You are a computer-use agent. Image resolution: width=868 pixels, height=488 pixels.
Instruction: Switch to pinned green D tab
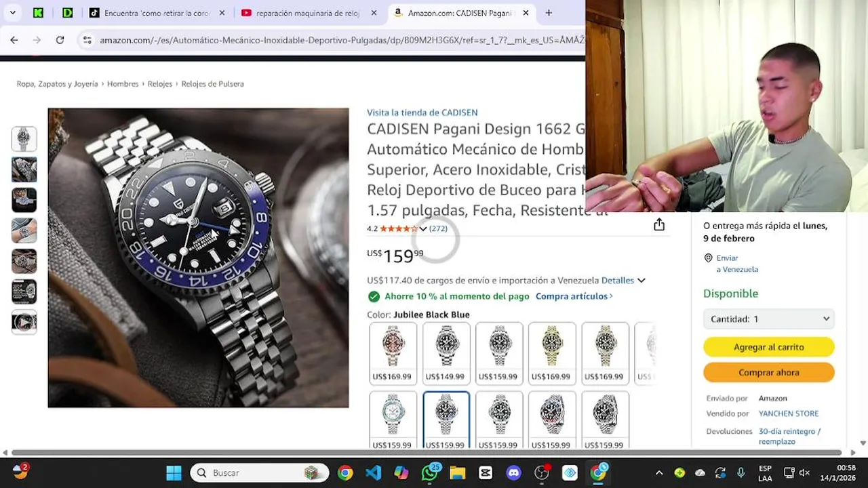67,13
